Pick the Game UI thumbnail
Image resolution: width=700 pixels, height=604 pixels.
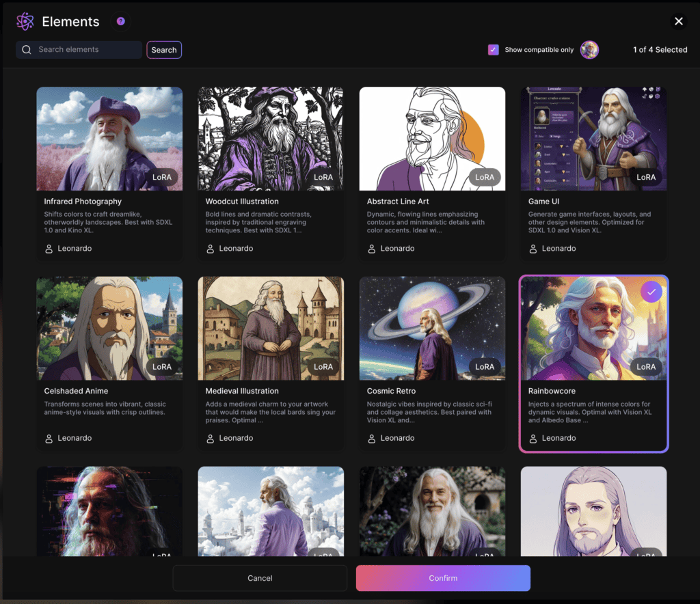594,139
